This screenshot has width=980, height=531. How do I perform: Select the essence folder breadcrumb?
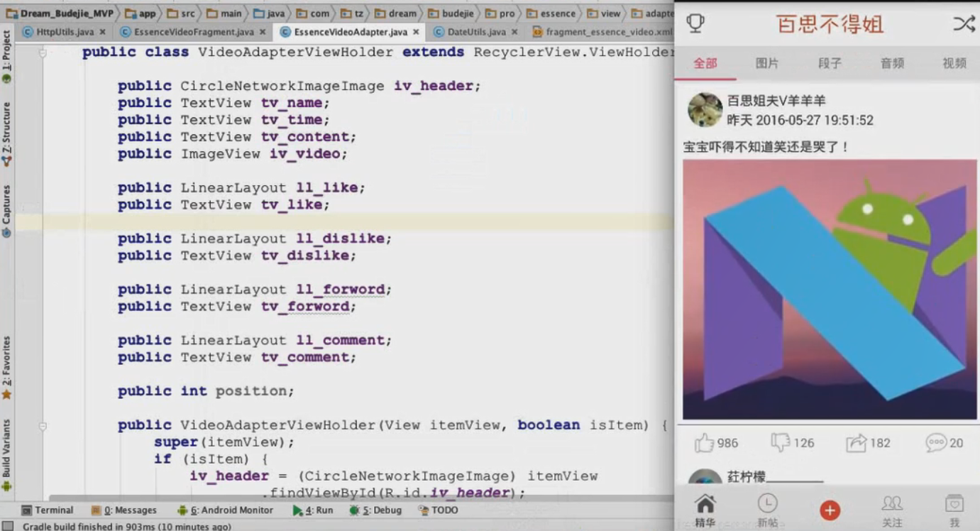coord(550,13)
